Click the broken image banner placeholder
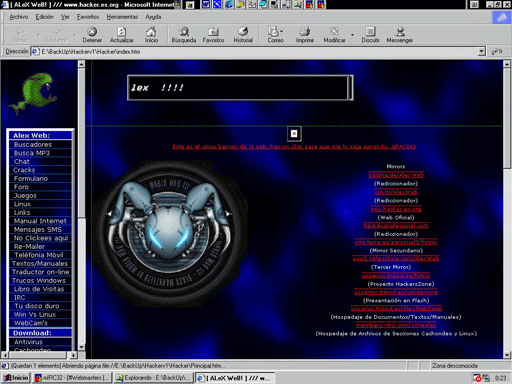 (294, 134)
